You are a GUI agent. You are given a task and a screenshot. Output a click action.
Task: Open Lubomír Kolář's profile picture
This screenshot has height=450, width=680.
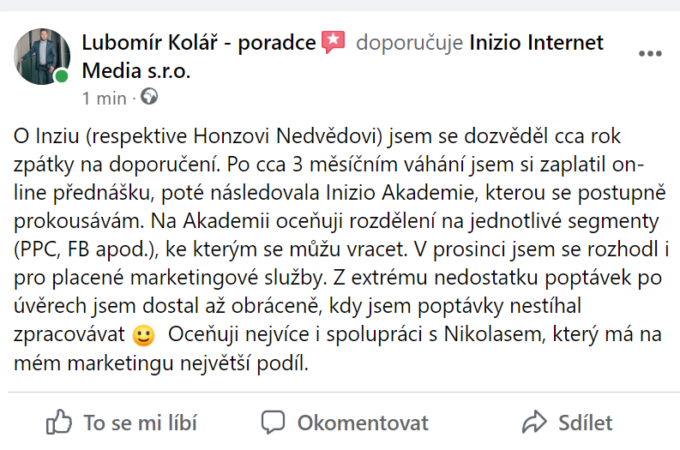point(41,55)
